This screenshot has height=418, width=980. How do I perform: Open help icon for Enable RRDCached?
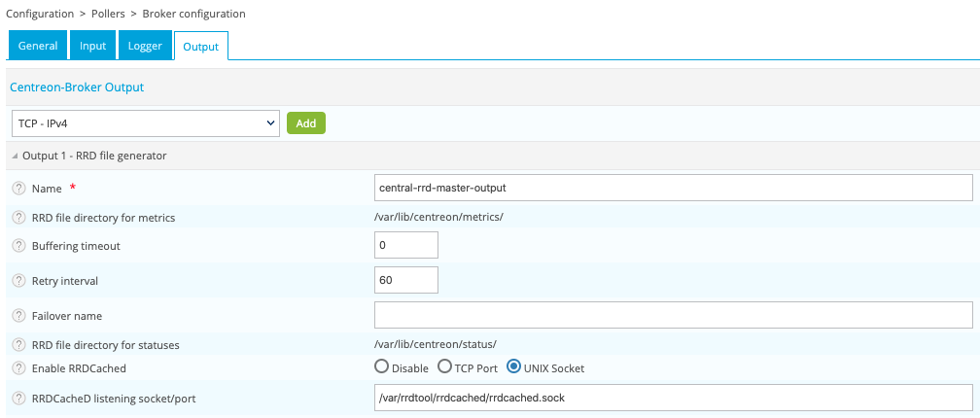click(19, 368)
